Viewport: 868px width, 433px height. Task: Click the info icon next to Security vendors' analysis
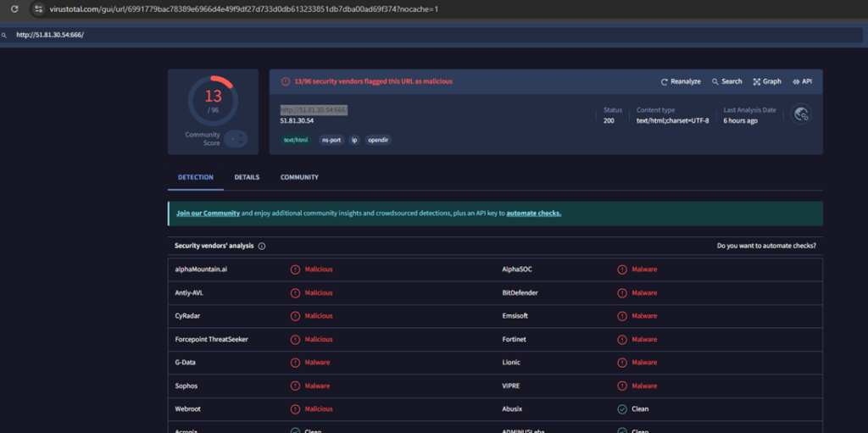[x=262, y=246]
